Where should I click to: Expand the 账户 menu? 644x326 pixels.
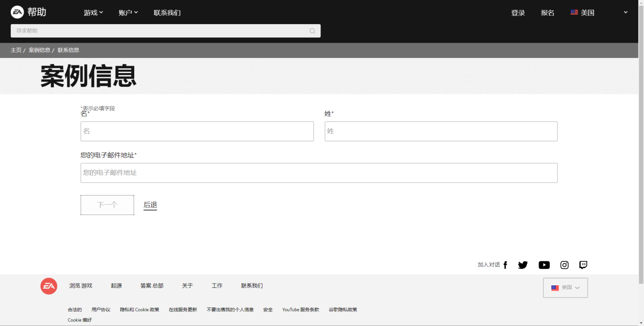click(128, 13)
